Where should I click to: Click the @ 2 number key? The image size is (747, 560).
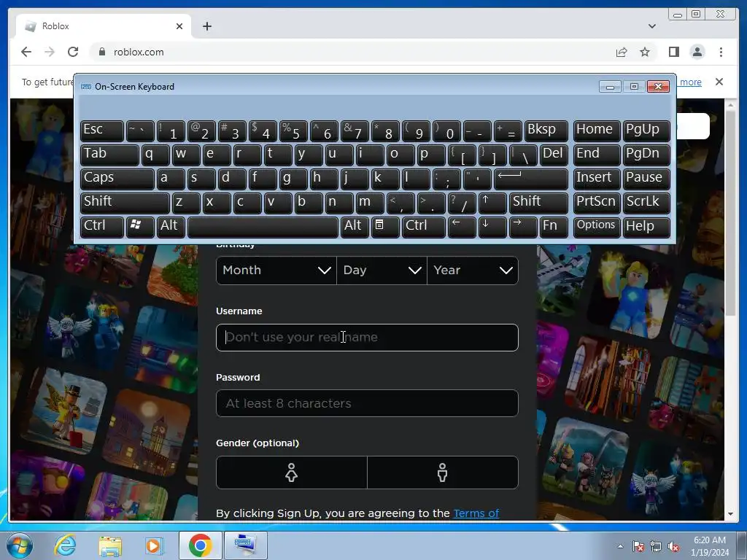201,131
